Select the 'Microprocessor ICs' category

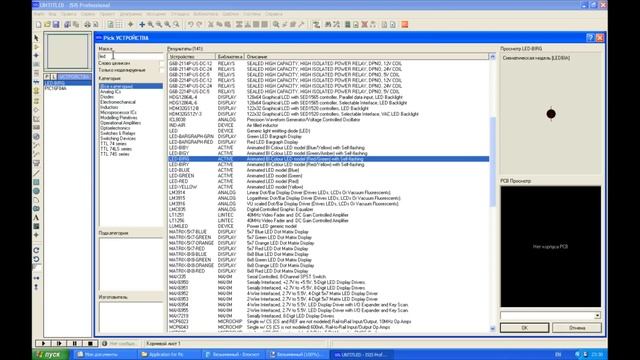[118, 113]
